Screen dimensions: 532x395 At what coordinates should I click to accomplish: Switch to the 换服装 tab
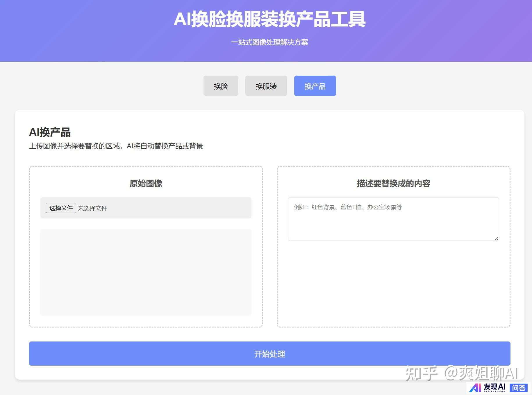pos(266,86)
